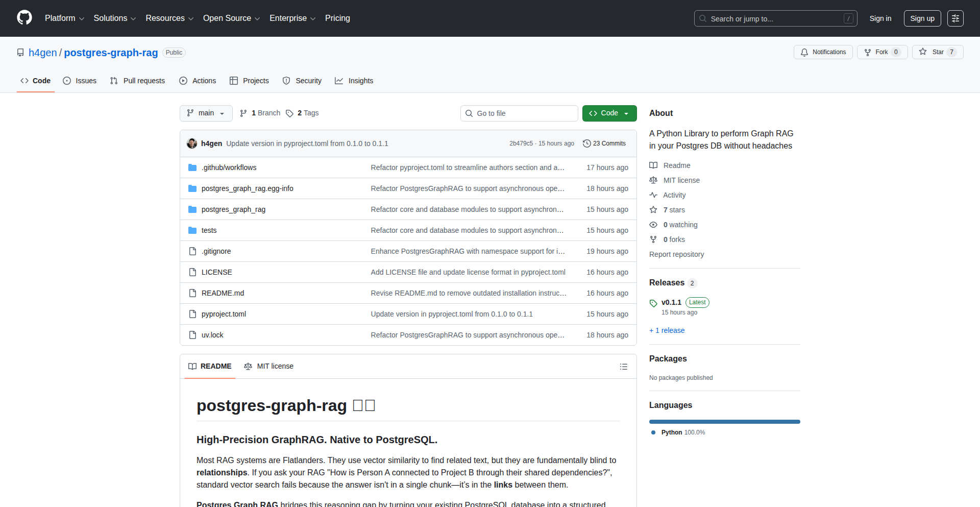This screenshot has width=980, height=507.
Task: Click the watching eye count for the repo
Action: [680, 225]
